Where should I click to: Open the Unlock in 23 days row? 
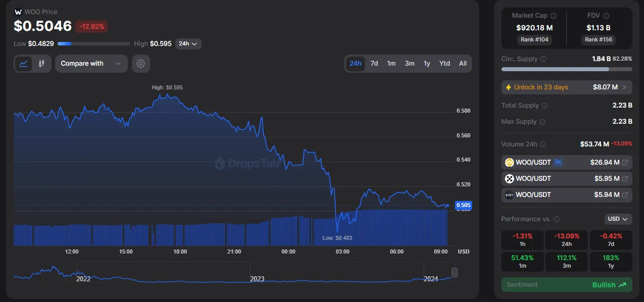[x=567, y=87]
